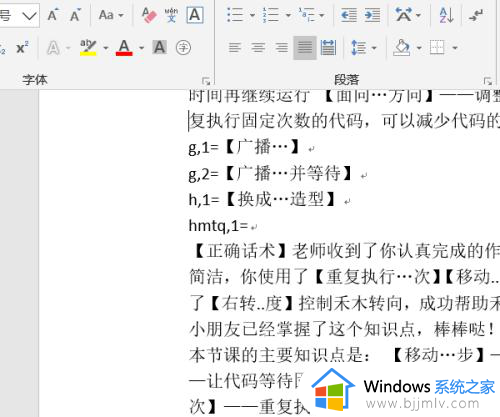This screenshot has width=500, height=417.
Task: Apply character border icon
Action: (x=195, y=15)
